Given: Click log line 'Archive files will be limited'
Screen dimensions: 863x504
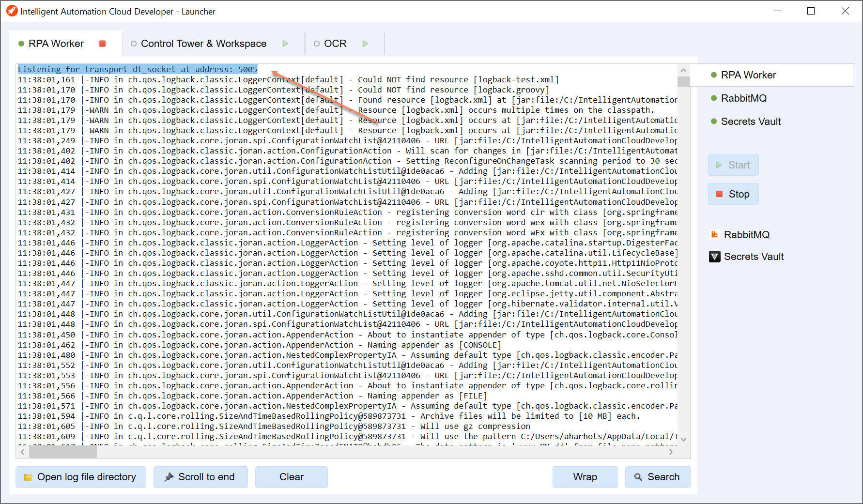Looking at the screenshot, I should click(x=329, y=416).
